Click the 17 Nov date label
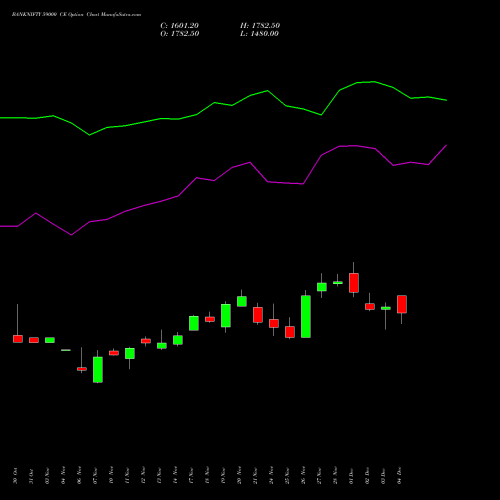The image size is (500, 500). 191,476
